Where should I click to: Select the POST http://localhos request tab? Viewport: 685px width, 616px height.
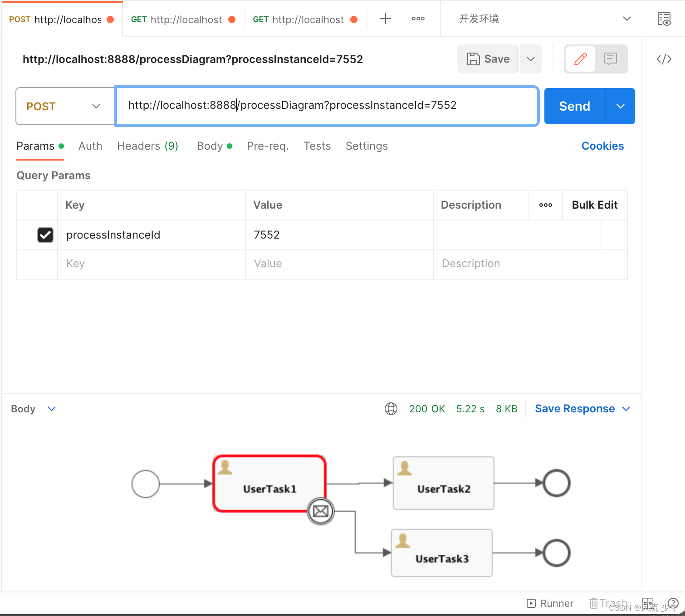(x=62, y=20)
